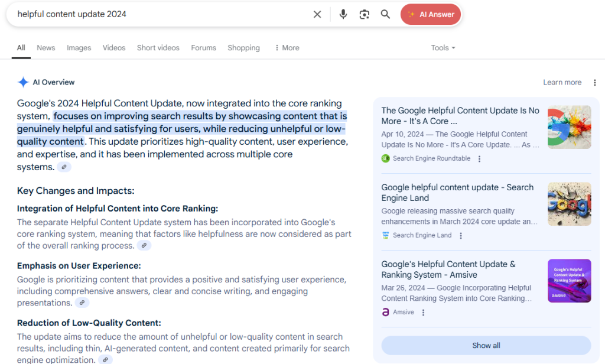The width and height of the screenshot is (605, 364).
Task: Open options menu beside Amsive
Action: tap(423, 312)
